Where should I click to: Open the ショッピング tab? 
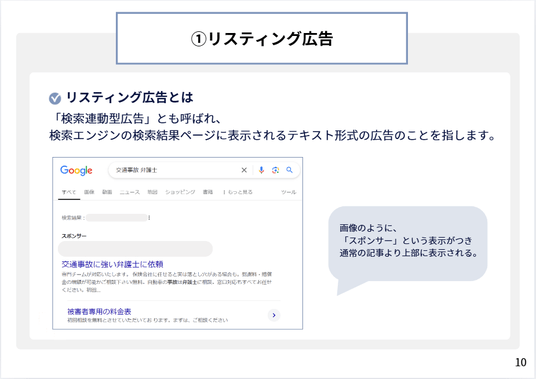(x=180, y=192)
